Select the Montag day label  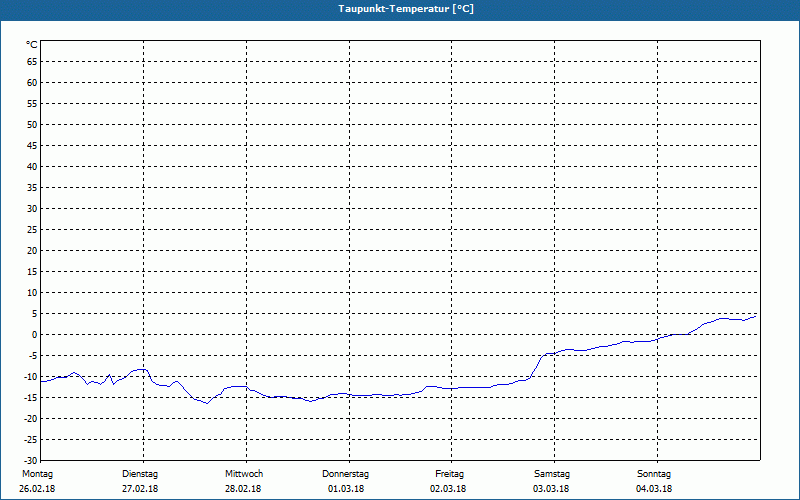pos(37,474)
